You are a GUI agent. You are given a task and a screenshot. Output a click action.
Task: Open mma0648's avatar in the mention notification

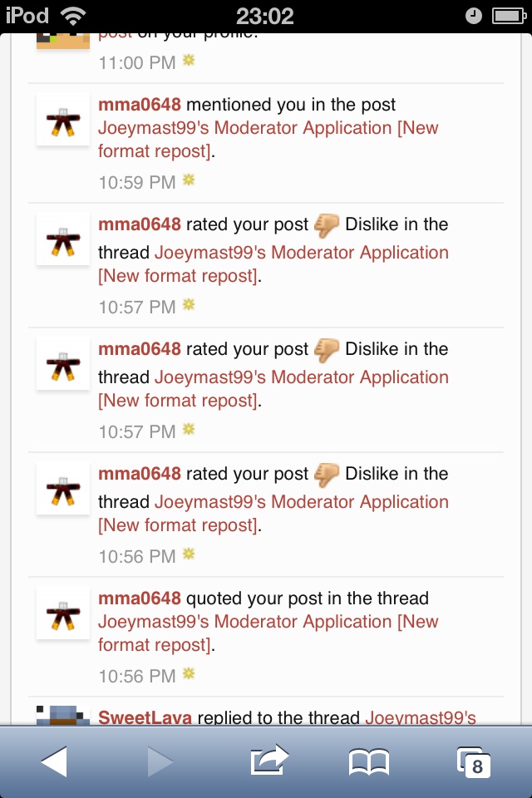(x=63, y=121)
